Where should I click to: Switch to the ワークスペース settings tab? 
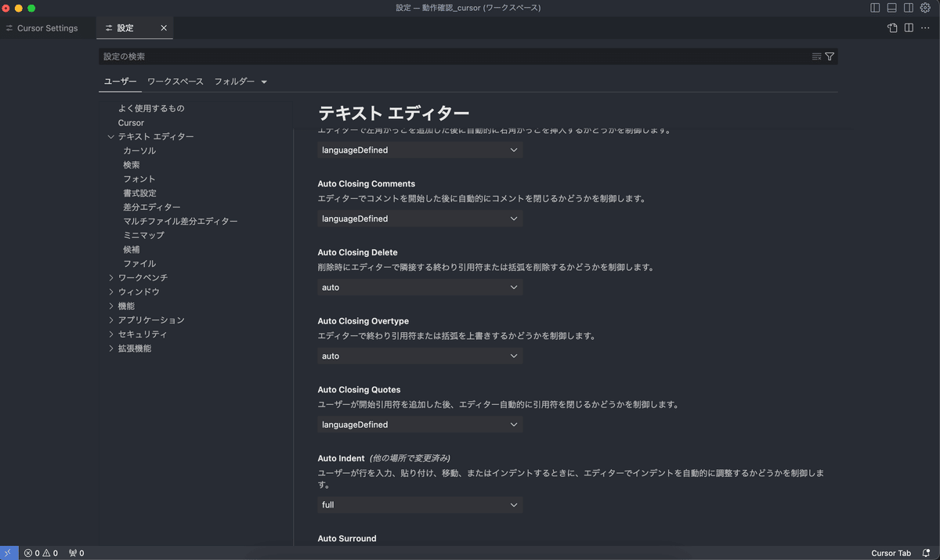tap(174, 81)
